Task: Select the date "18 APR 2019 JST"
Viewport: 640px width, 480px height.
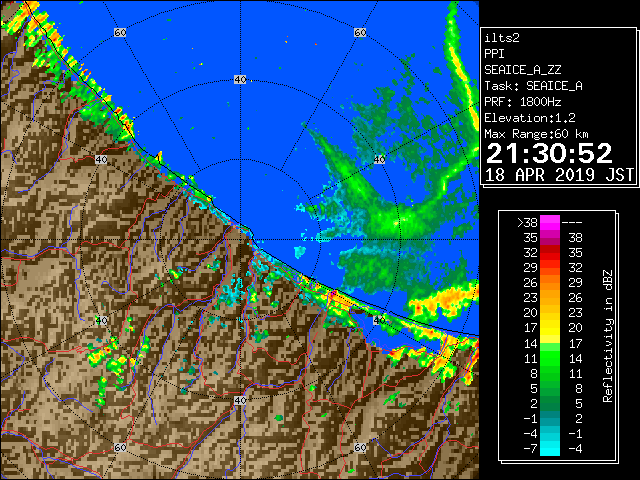Action: [x=560, y=175]
